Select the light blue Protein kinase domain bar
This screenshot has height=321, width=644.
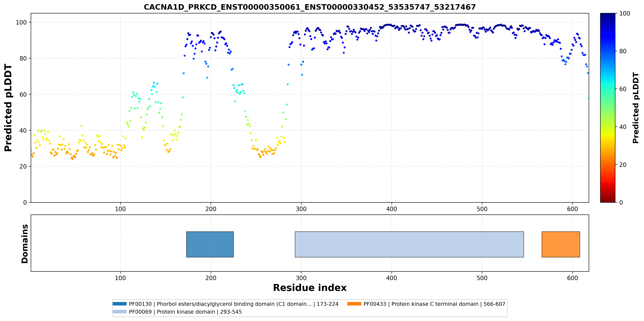pyautogui.click(x=409, y=244)
